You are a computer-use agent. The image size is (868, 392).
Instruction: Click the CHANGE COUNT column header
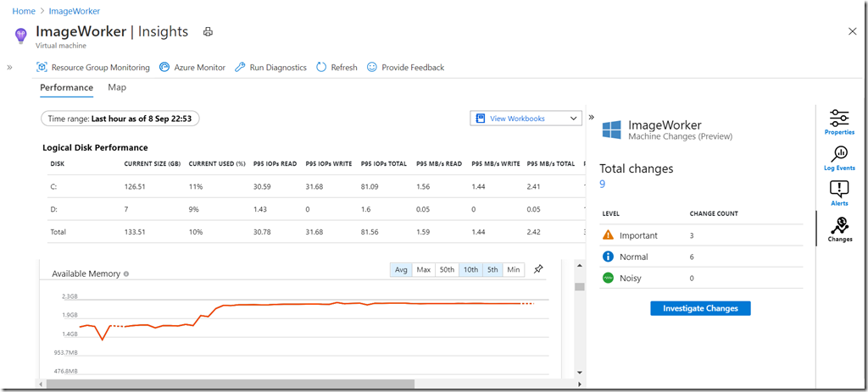pyautogui.click(x=714, y=213)
